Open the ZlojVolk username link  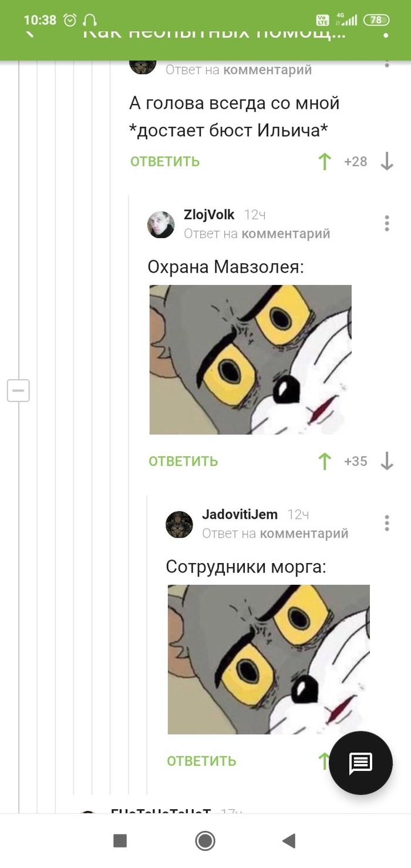tap(209, 215)
